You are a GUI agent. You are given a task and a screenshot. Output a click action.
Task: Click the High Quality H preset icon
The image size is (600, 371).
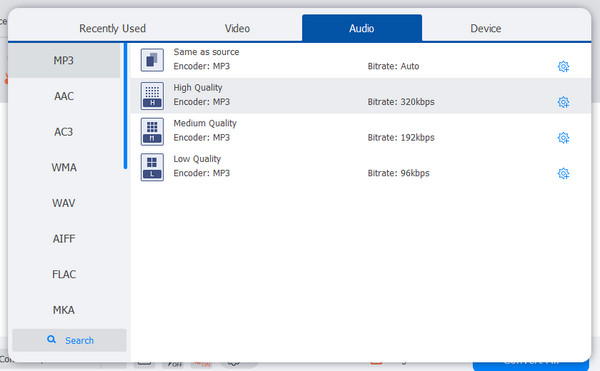152,96
